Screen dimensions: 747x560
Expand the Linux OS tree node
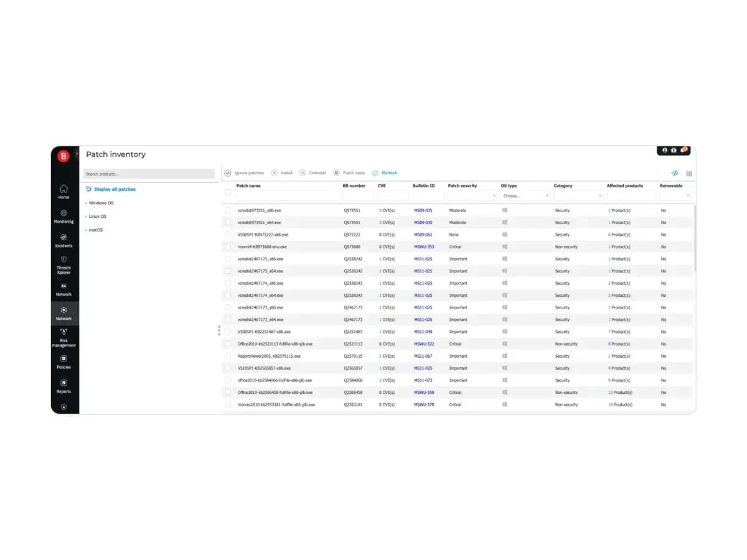pyautogui.click(x=87, y=217)
